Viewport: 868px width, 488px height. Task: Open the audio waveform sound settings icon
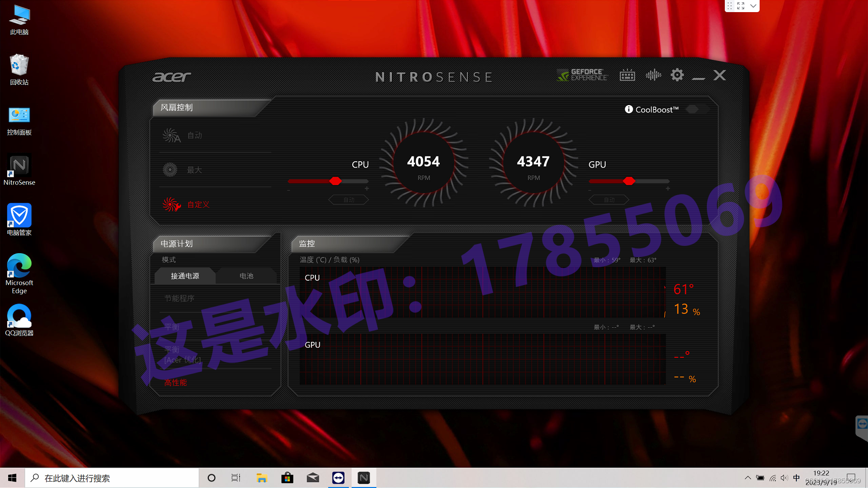point(653,75)
